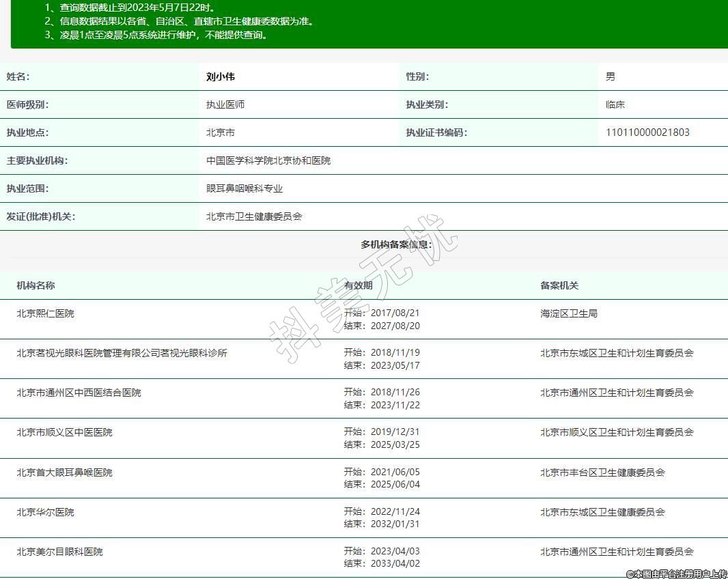Select the 北京首大眼耳鼻喉医院 entry
Screen dimensions: 728x579
point(64,472)
